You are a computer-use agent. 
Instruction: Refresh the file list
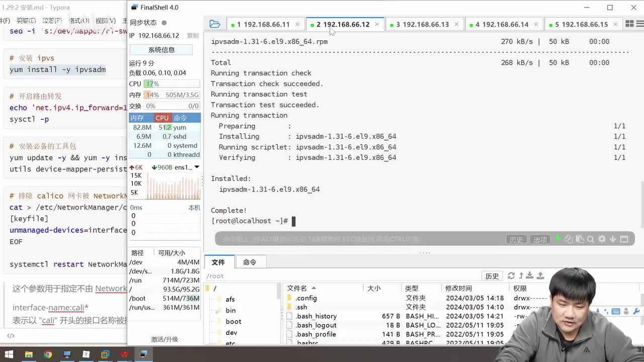[511, 276]
